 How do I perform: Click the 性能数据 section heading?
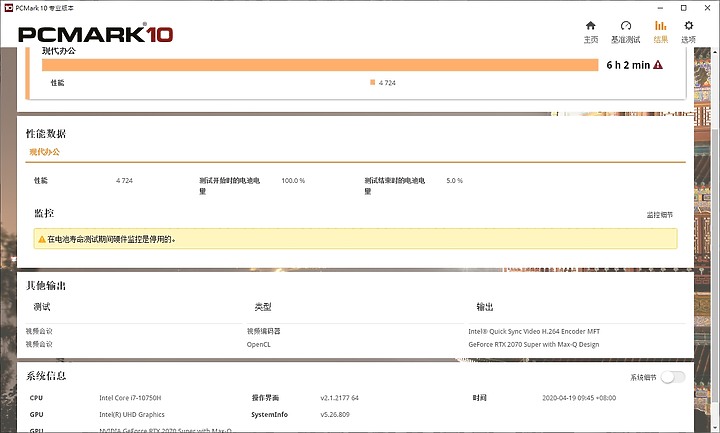tap(46, 134)
